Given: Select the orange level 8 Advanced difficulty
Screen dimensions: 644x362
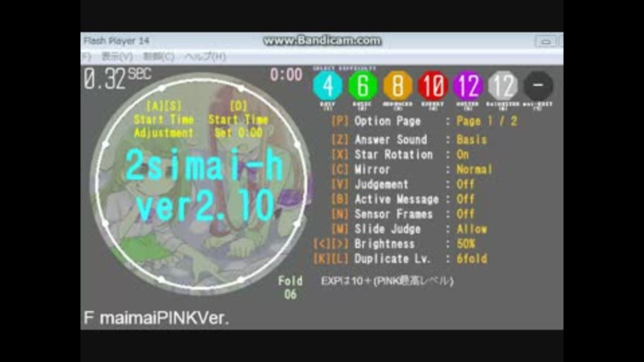Looking at the screenshot, I should click(x=398, y=86).
